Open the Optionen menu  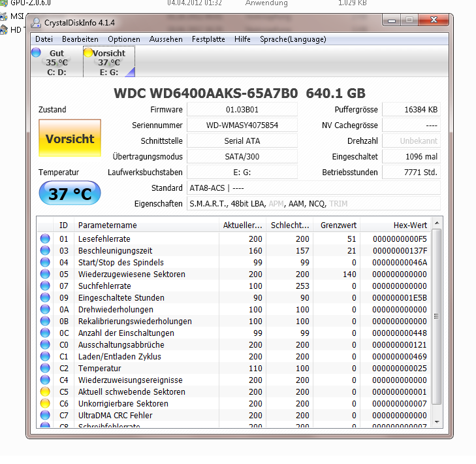point(124,39)
